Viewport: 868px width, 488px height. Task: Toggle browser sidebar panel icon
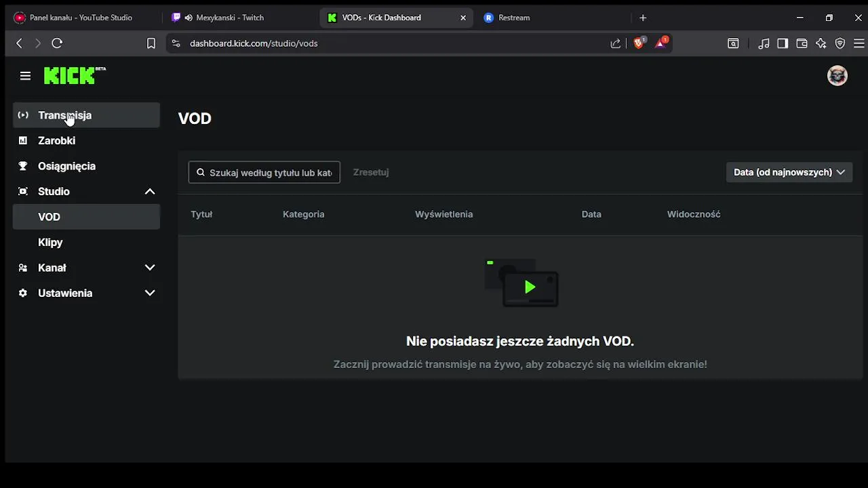tap(783, 43)
